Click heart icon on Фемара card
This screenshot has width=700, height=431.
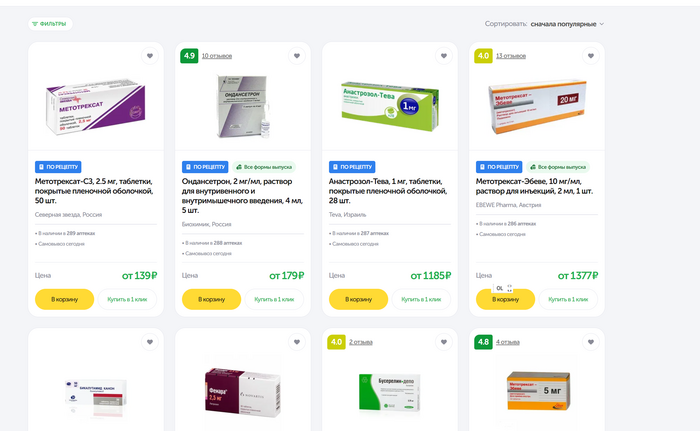pos(297,342)
